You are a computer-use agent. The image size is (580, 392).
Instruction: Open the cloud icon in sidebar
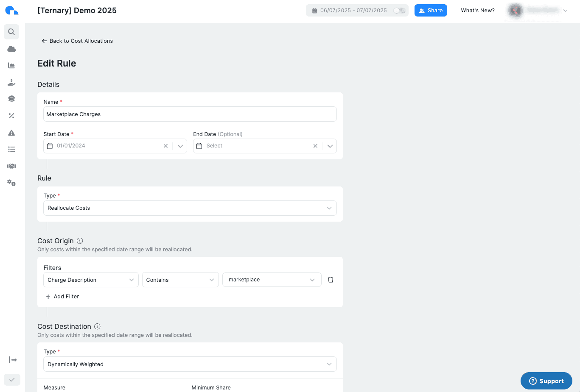pos(11,49)
